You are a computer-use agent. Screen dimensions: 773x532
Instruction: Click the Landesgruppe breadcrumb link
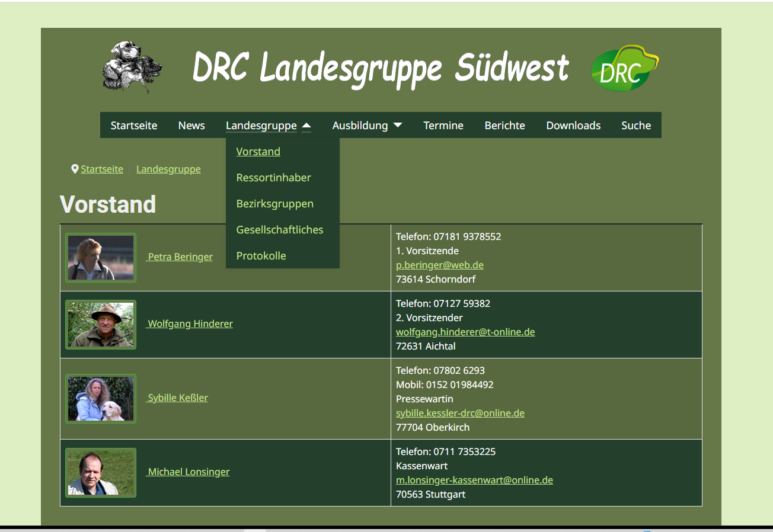click(x=168, y=169)
